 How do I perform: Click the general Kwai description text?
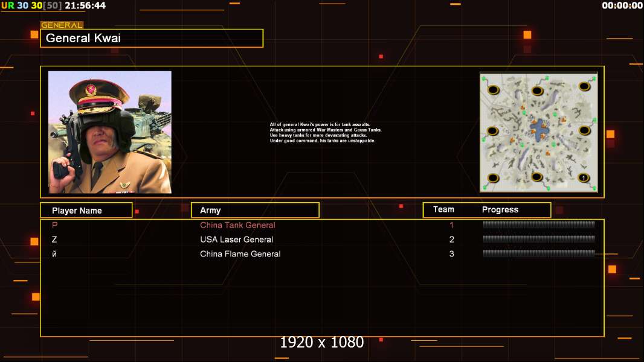[325, 132]
